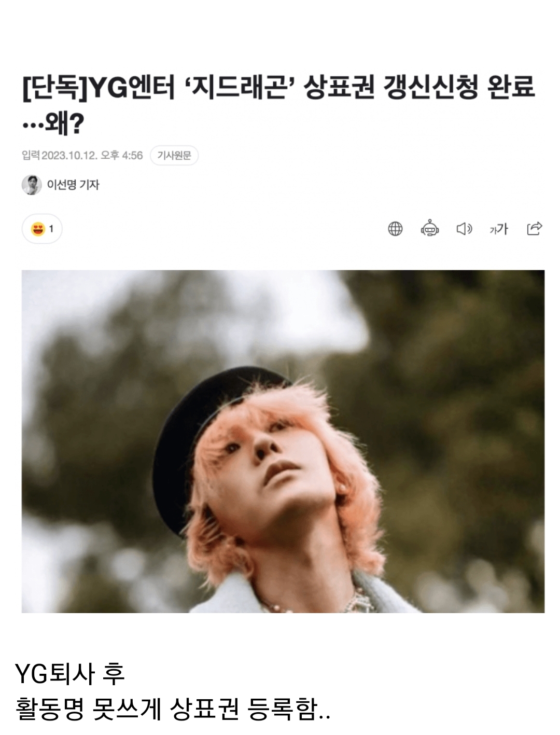Click the …왜? headline second line

click(52, 123)
